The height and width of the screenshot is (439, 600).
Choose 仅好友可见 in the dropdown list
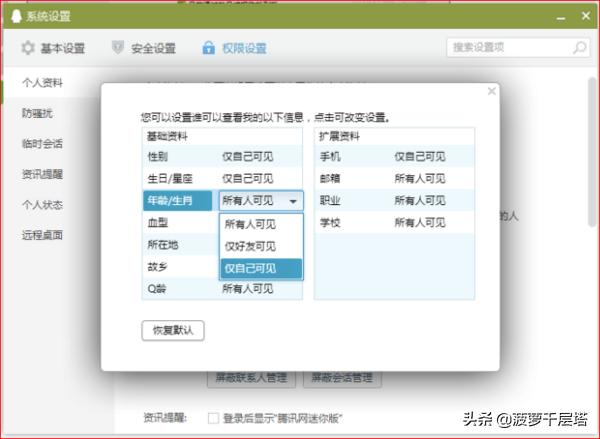[x=261, y=246]
